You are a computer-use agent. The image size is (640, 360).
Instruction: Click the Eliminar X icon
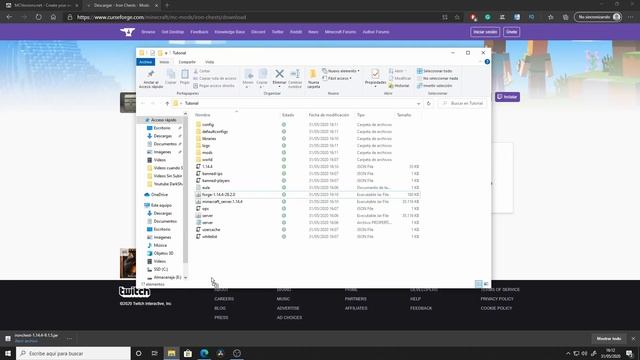pyautogui.click(x=279, y=74)
